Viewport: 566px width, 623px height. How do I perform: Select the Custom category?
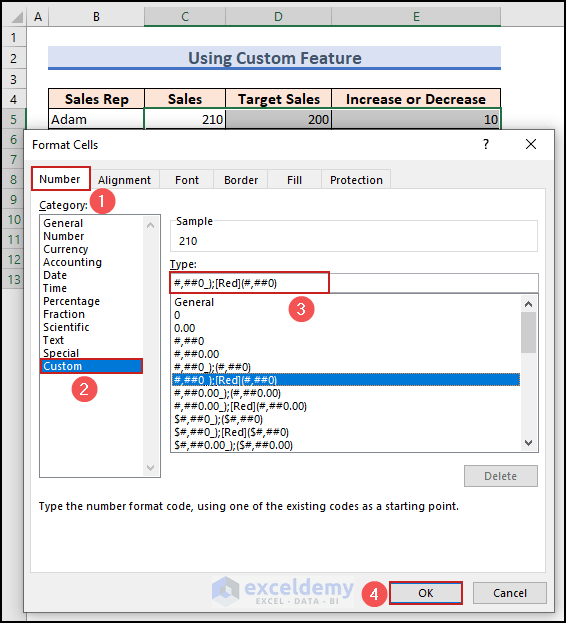[91, 366]
